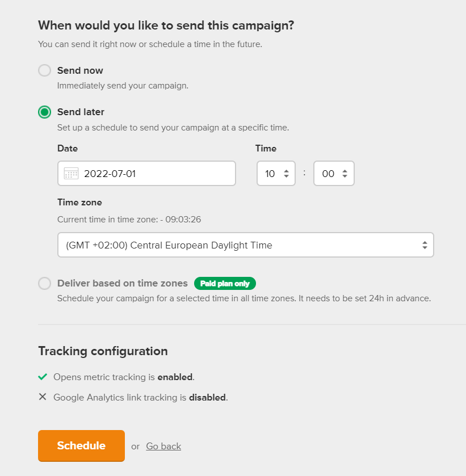
Task: Click the green checkmark for opens tracking
Action: pyautogui.click(x=43, y=377)
